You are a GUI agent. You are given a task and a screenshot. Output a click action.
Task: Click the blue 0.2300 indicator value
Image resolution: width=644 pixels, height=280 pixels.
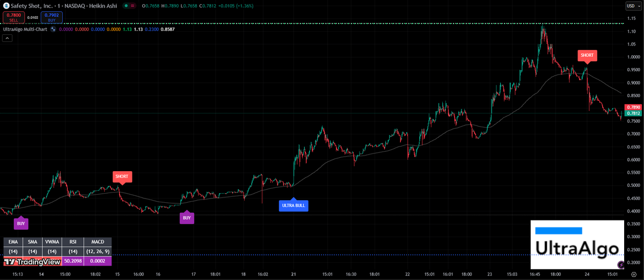point(151,29)
